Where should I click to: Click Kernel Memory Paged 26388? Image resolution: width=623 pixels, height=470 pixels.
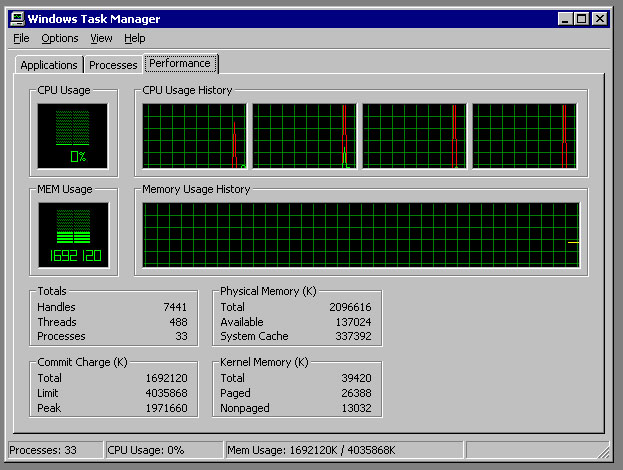pos(356,393)
